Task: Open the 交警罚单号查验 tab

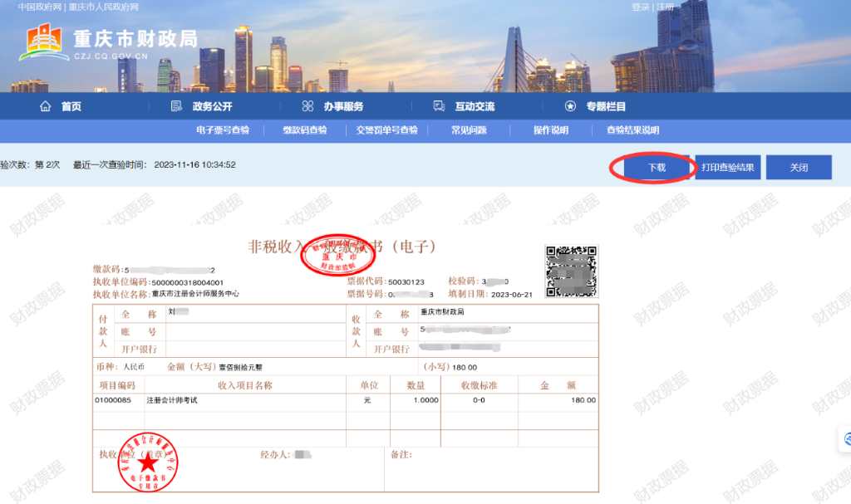Action: click(386, 130)
